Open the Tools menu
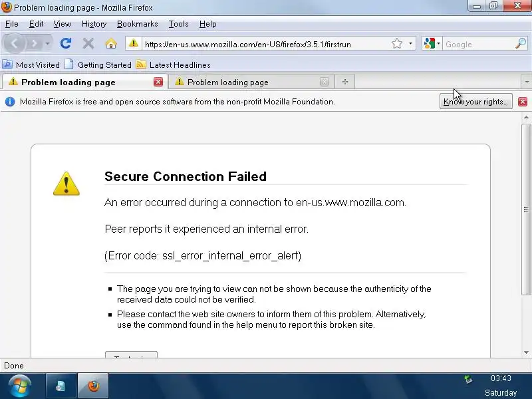 tap(178, 24)
